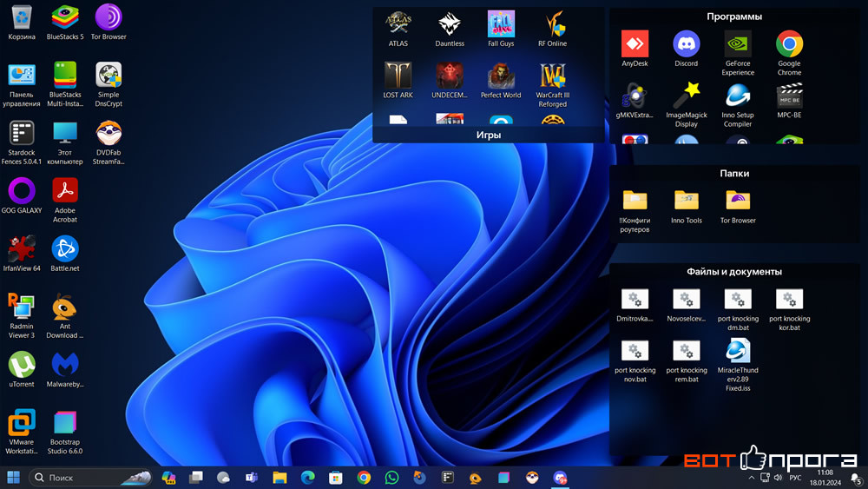Select Ant Download Manager icon
Image resolution: width=868 pixels, height=489 pixels.
[65, 317]
